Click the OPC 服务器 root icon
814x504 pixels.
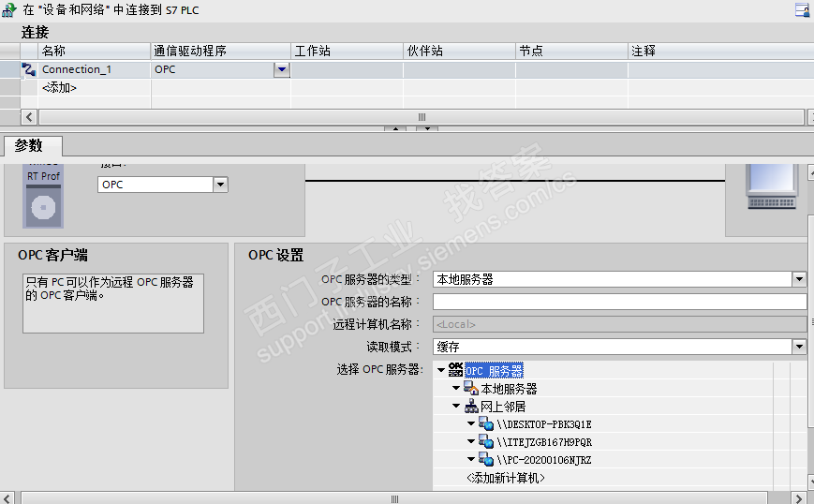click(455, 369)
